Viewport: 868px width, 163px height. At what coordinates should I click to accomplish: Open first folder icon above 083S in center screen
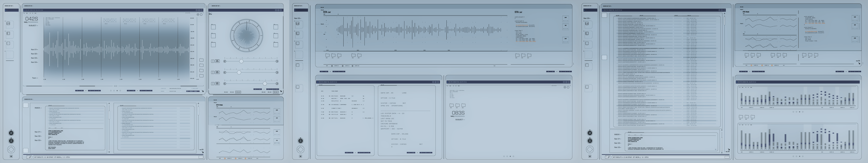[451, 105]
